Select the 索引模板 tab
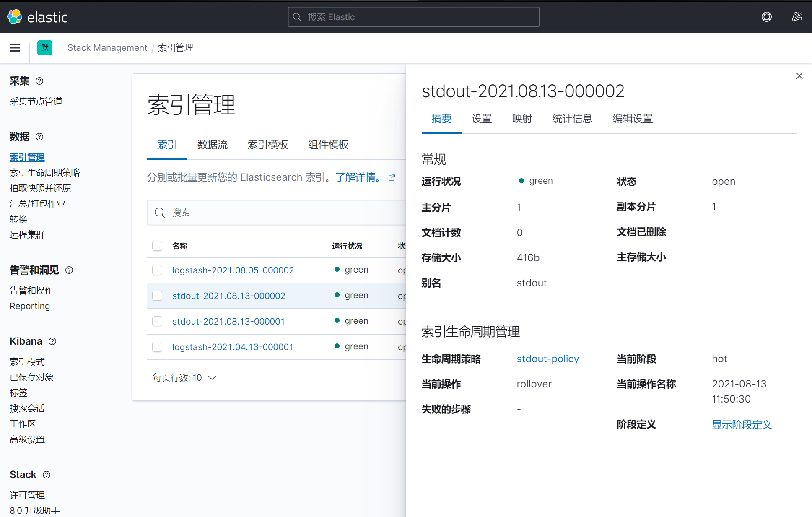The height and width of the screenshot is (517, 812). click(268, 145)
